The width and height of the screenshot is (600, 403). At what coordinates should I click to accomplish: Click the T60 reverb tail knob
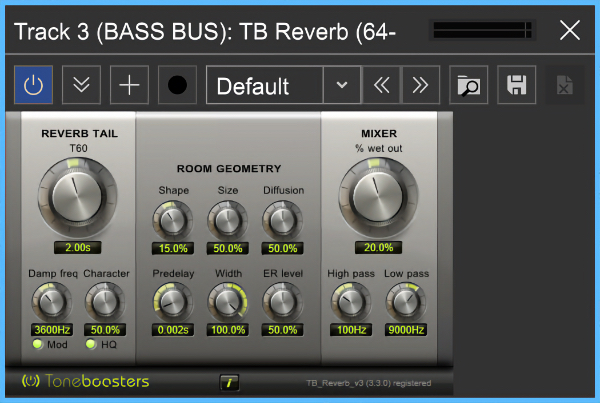(x=77, y=197)
